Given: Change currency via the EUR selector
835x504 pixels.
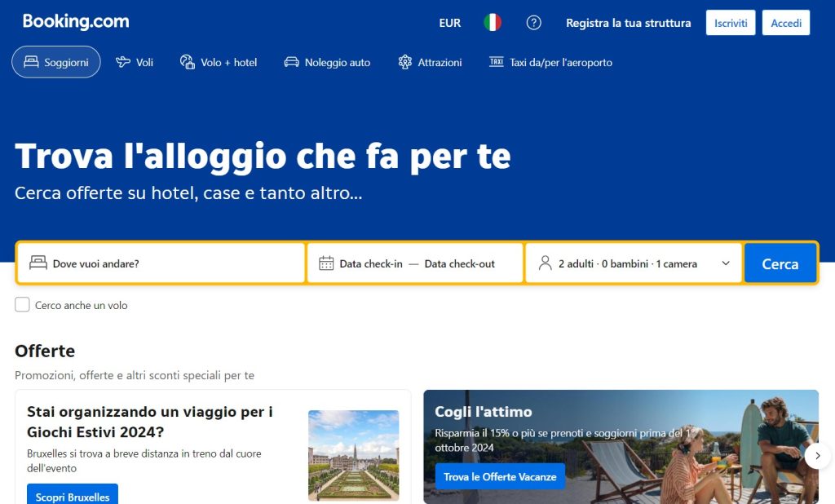Looking at the screenshot, I should click(450, 23).
